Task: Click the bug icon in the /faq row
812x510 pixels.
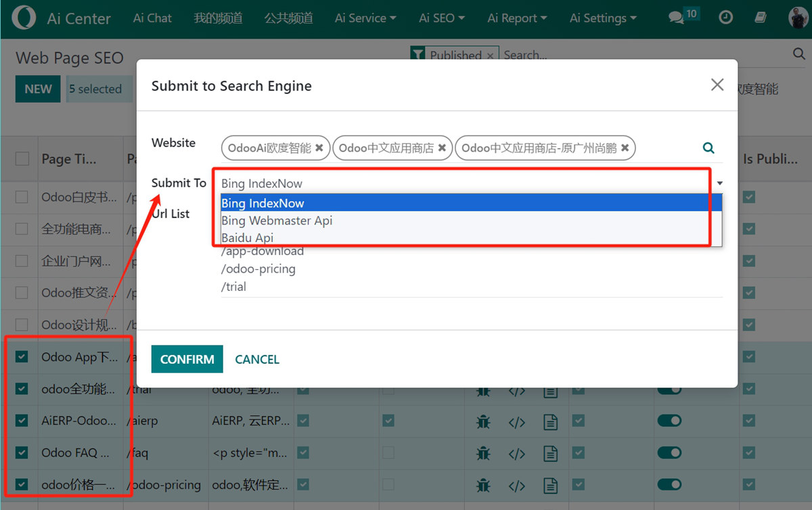Action: (482, 453)
